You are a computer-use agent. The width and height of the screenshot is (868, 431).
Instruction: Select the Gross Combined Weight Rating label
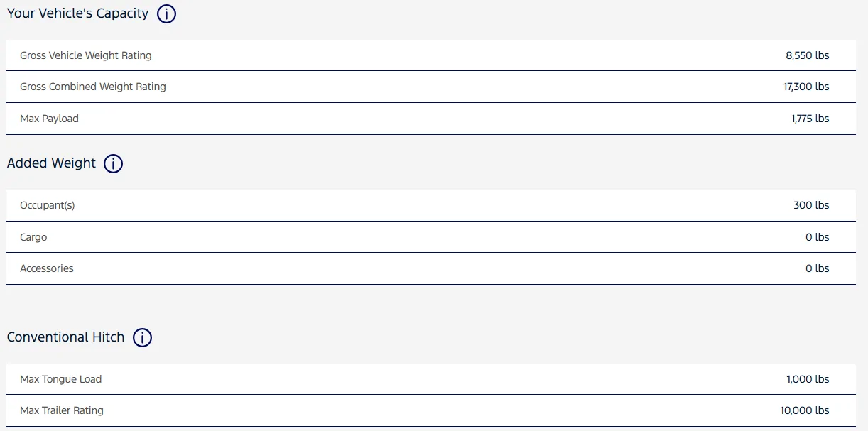coord(93,87)
